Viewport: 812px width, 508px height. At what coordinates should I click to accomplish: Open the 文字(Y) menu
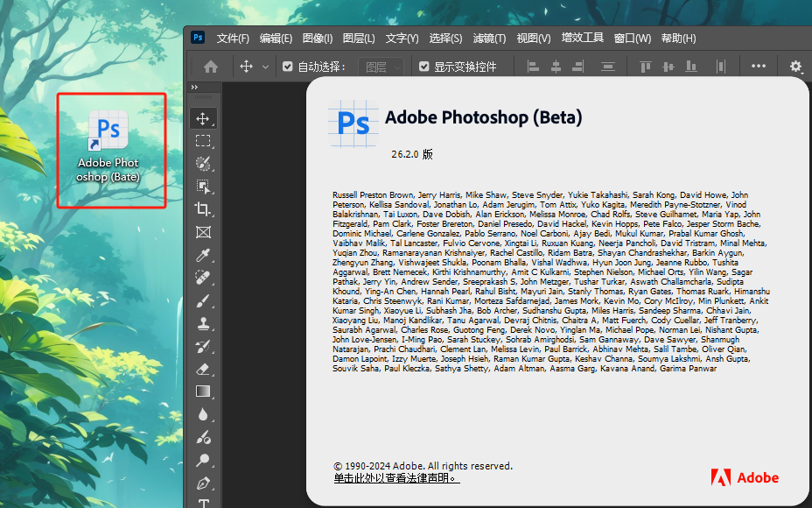click(x=402, y=39)
